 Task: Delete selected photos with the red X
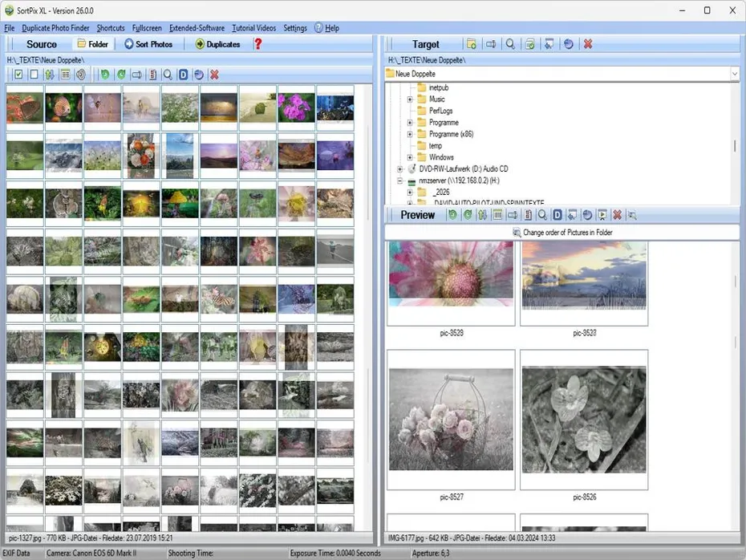215,74
